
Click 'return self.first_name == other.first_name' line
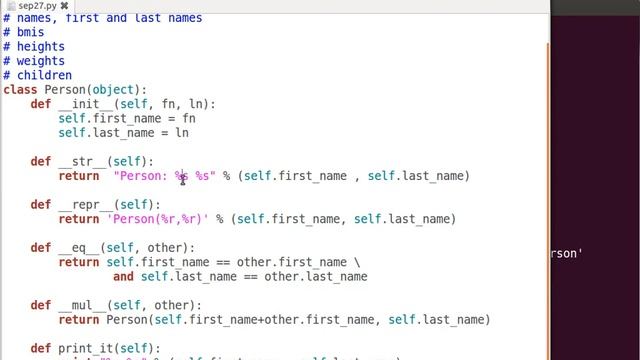tap(209, 262)
